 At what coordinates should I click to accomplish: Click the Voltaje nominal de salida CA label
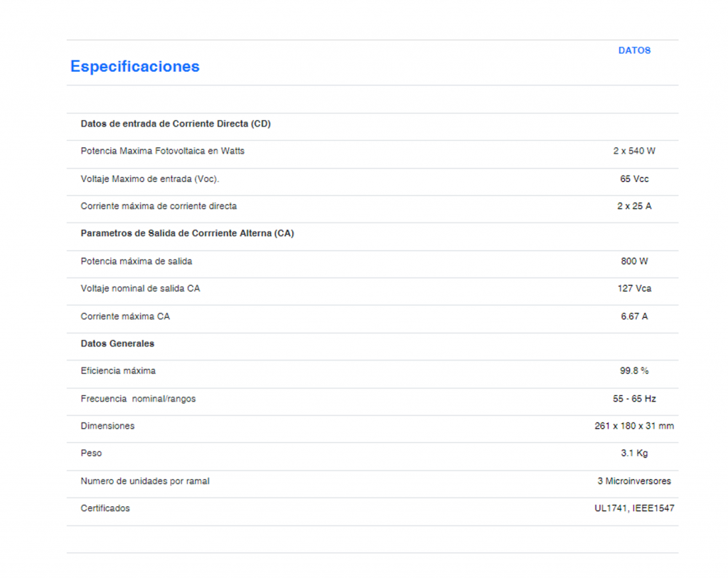pos(140,289)
